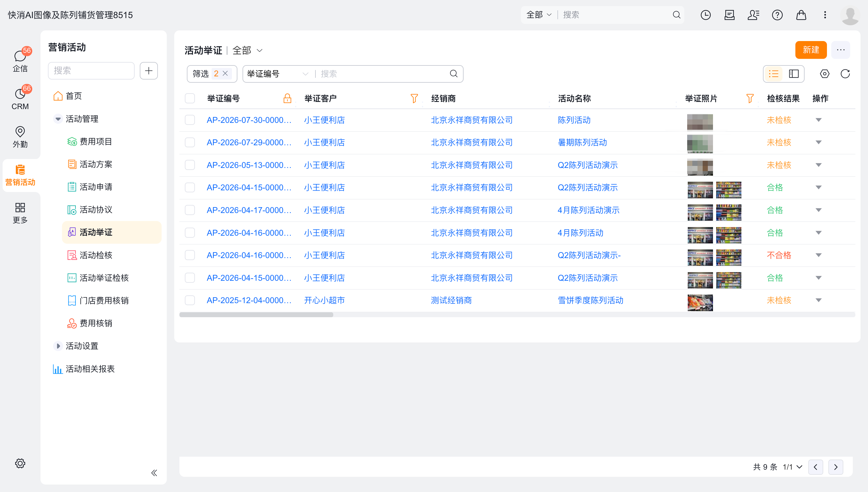Collapse the sidebar with double-chevron icon
868x492 pixels.
click(154, 473)
